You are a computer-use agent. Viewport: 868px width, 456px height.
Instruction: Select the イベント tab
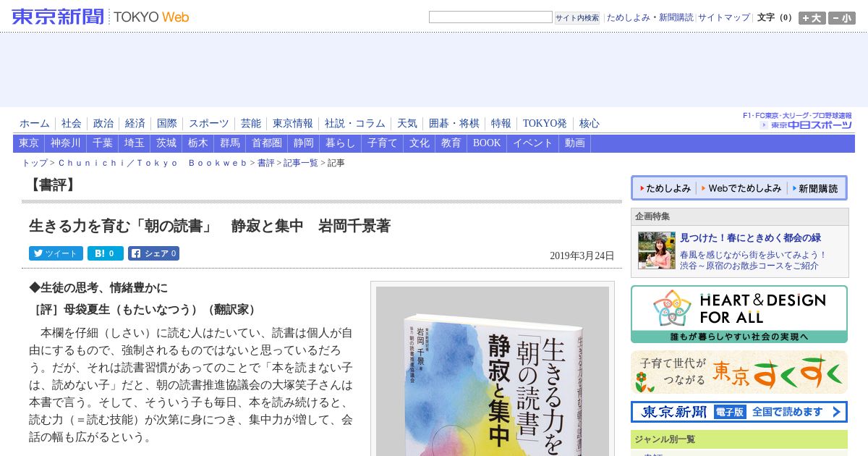click(533, 143)
